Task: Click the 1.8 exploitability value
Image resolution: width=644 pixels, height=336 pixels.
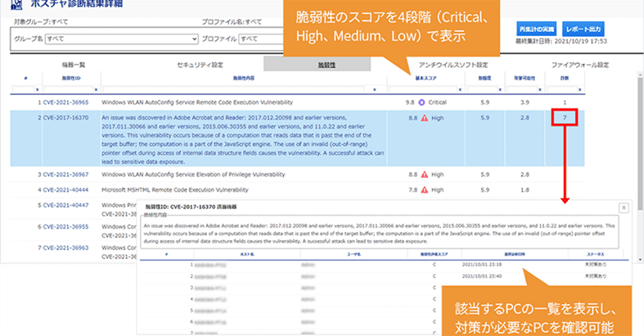Action: click(x=525, y=190)
